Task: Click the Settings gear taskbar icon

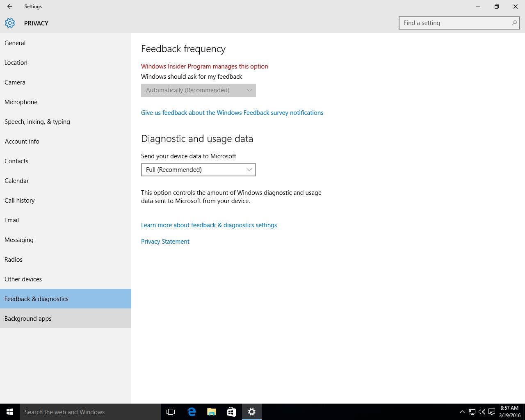Action: pos(252,412)
